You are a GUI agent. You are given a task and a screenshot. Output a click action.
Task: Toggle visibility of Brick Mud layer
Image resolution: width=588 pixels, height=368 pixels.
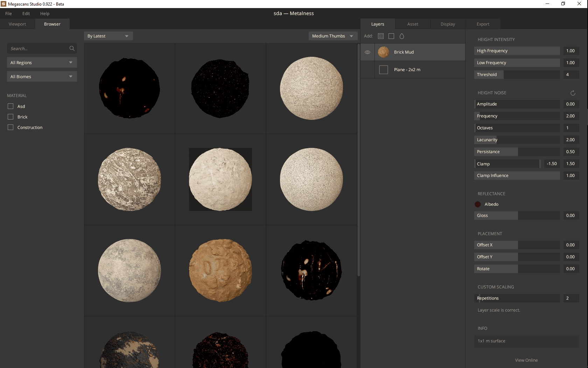(367, 52)
